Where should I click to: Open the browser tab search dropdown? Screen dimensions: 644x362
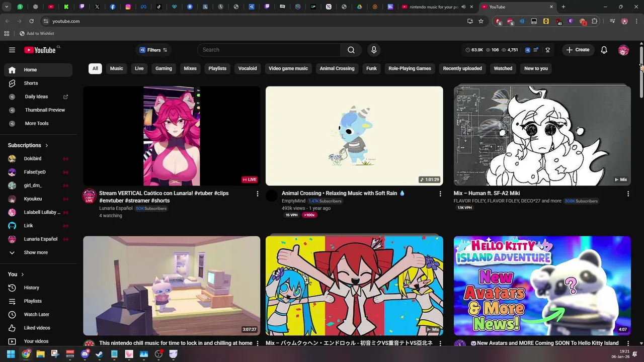click(7, 7)
